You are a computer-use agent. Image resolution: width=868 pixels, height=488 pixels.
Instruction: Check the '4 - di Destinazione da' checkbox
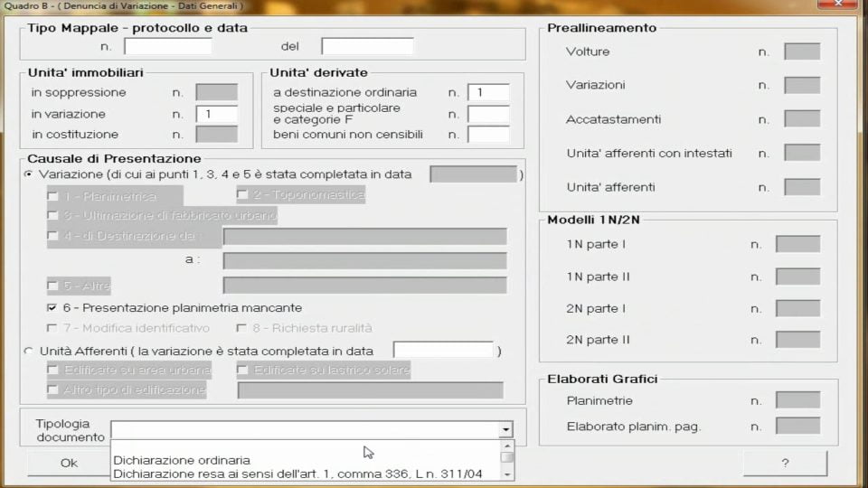coord(53,236)
